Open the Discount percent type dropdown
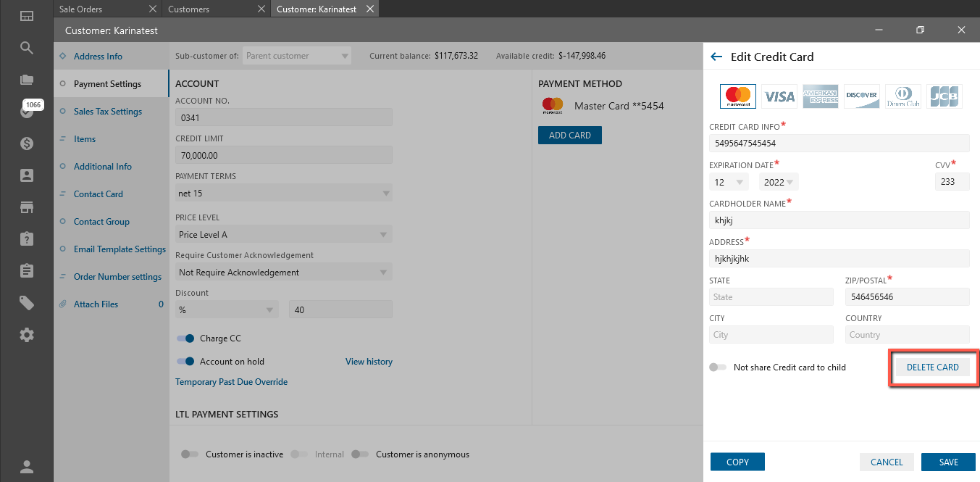 click(227, 309)
